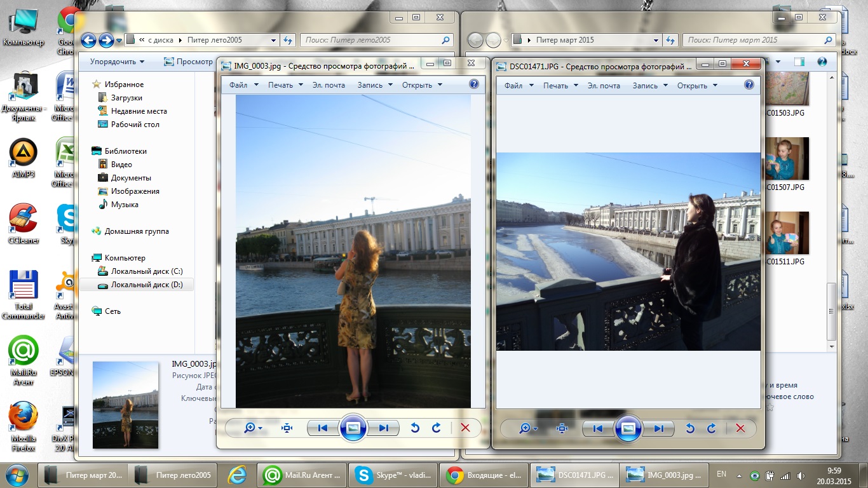Click IMG_0003 preview thumbnail in details pane
The height and width of the screenshot is (488, 868).
[125, 405]
